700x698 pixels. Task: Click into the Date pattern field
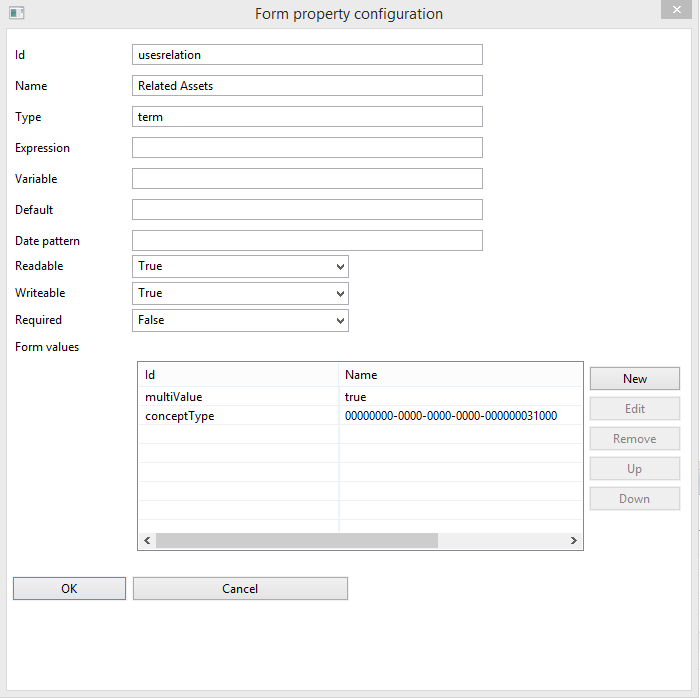click(307, 241)
